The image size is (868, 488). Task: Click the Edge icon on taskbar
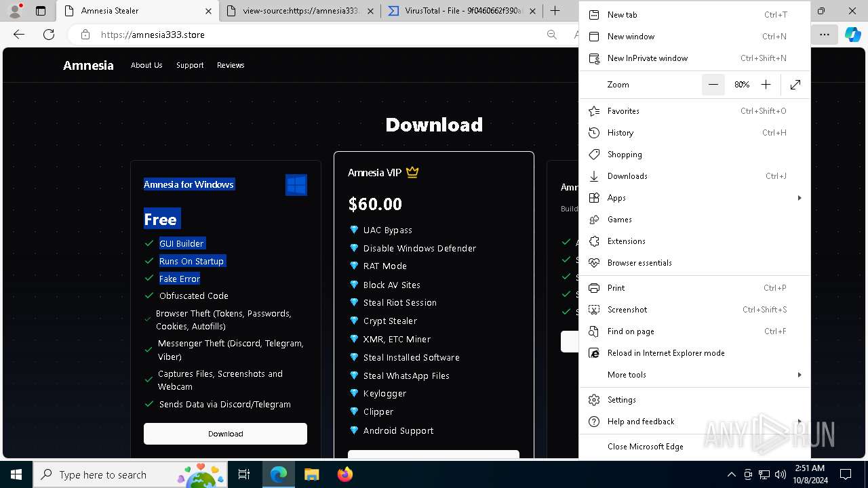pos(279,474)
